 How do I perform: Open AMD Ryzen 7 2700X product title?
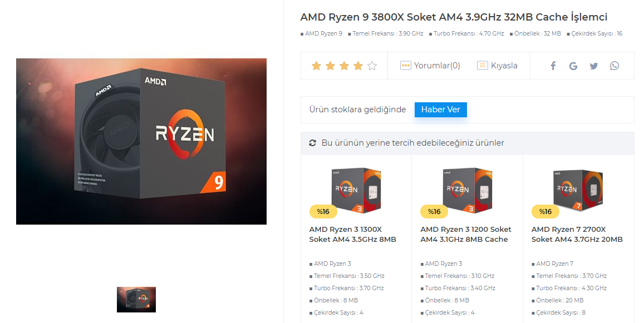click(x=577, y=235)
